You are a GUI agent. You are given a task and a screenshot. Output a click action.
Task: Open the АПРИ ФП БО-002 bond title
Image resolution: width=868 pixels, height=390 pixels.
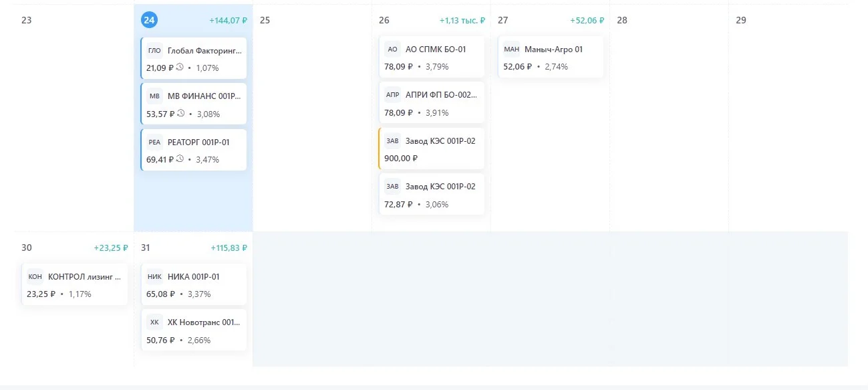pos(442,95)
